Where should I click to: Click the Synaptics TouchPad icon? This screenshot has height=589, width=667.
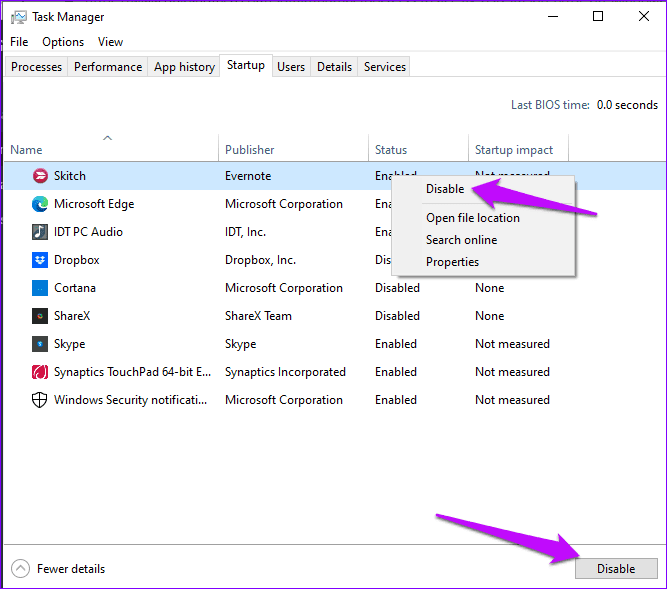[40, 372]
